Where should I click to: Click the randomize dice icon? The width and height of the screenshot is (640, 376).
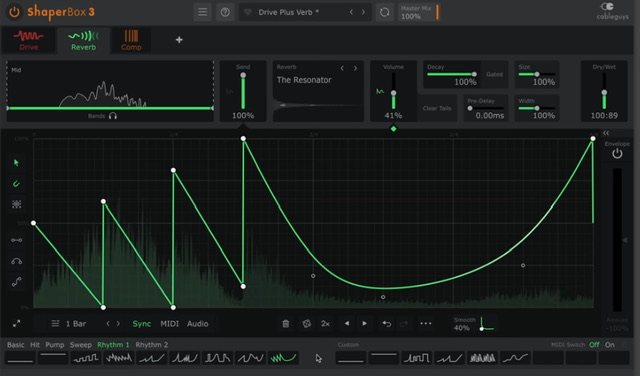pyautogui.click(x=306, y=324)
